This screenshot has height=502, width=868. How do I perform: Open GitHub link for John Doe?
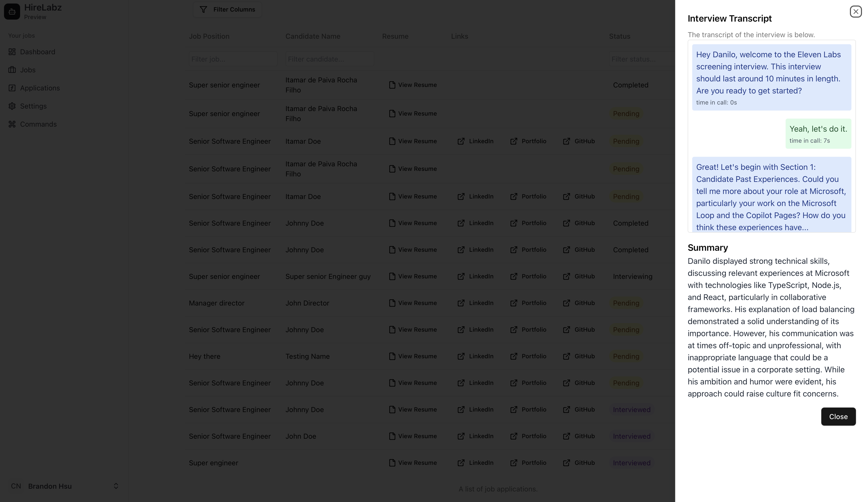(x=579, y=436)
